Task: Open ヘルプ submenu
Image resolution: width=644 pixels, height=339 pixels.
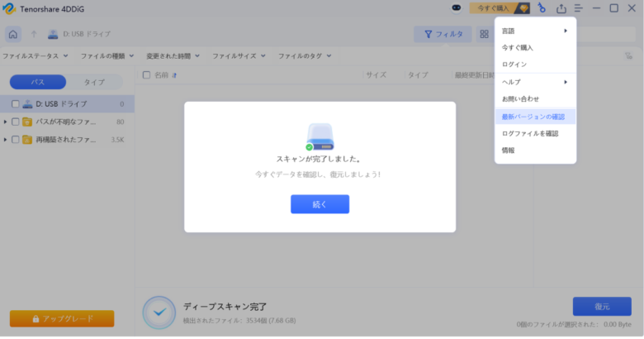Action: (535, 83)
